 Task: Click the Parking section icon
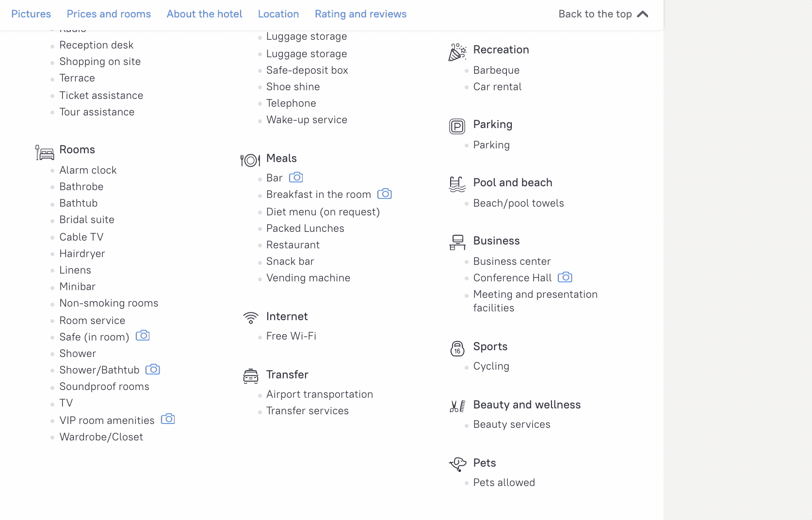point(457,127)
